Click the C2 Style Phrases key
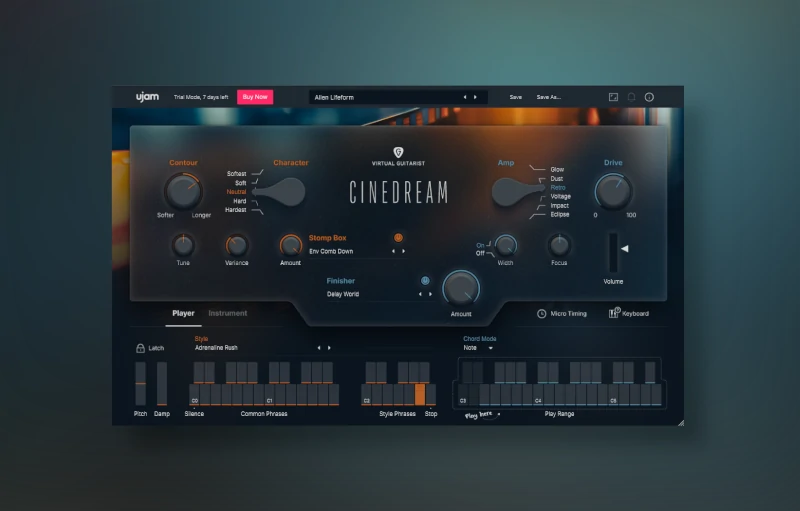 [366, 395]
